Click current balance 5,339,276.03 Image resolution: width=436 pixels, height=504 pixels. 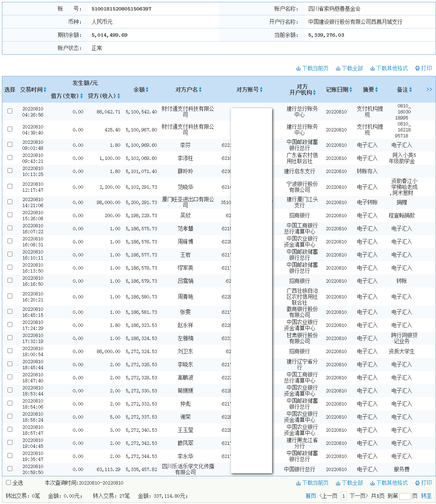[326, 35]
